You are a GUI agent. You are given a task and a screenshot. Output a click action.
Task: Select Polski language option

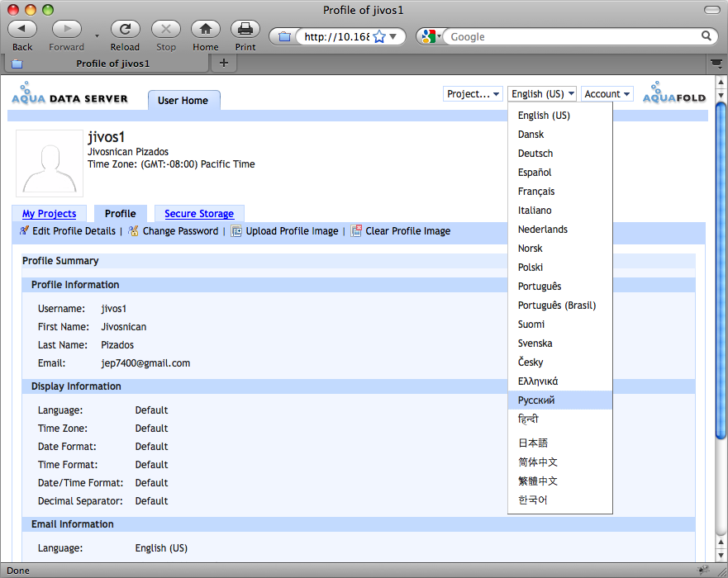point(560,268)
